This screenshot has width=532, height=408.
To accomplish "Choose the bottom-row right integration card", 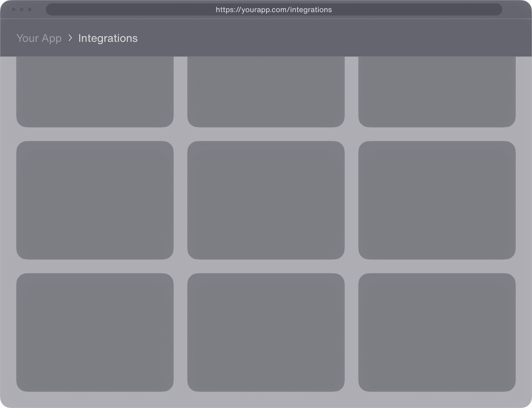I will (x=437, y=332).
